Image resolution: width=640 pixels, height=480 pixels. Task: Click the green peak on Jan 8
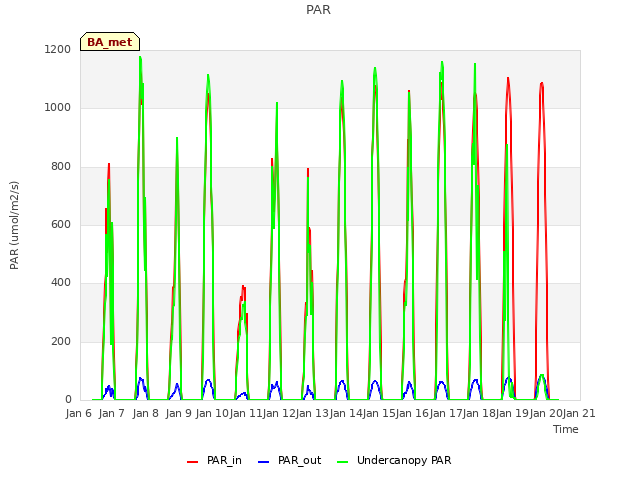[x=140, y=58]
